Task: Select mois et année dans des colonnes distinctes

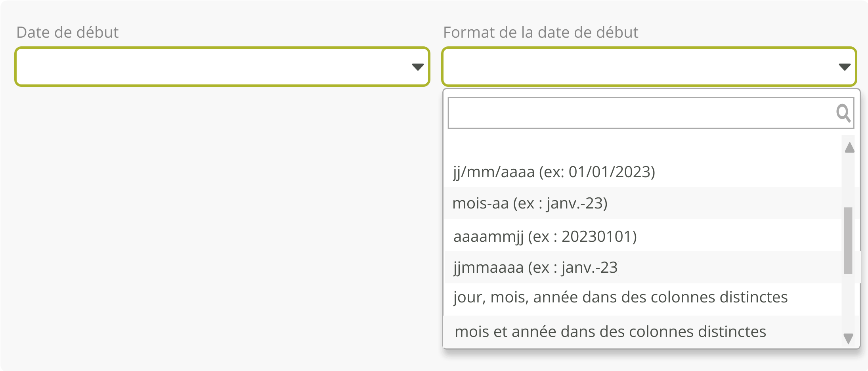Action: (610, 332)
